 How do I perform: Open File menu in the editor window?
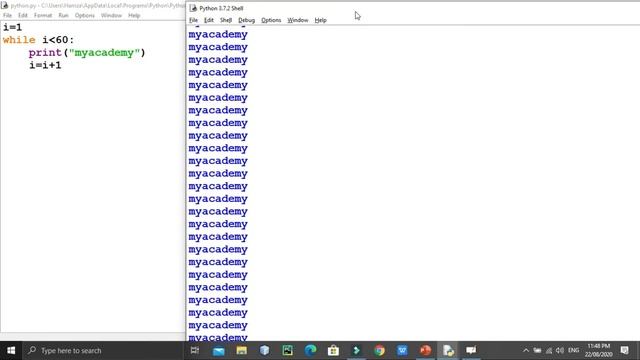7,15
